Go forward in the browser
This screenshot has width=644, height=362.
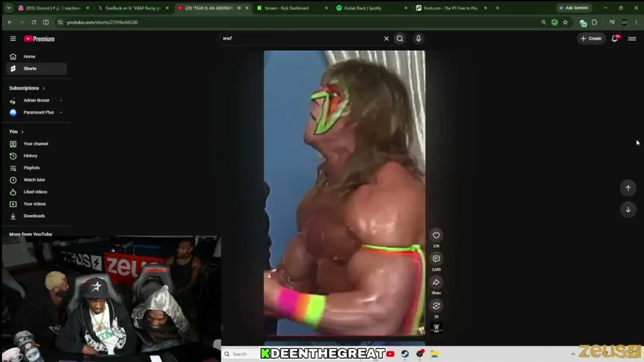point(22,22)
